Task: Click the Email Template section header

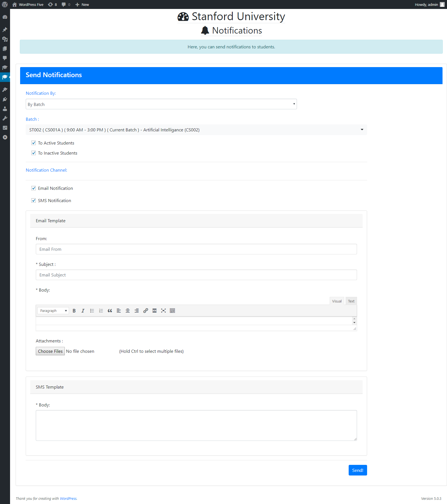Action: click(x=196, y=221)
